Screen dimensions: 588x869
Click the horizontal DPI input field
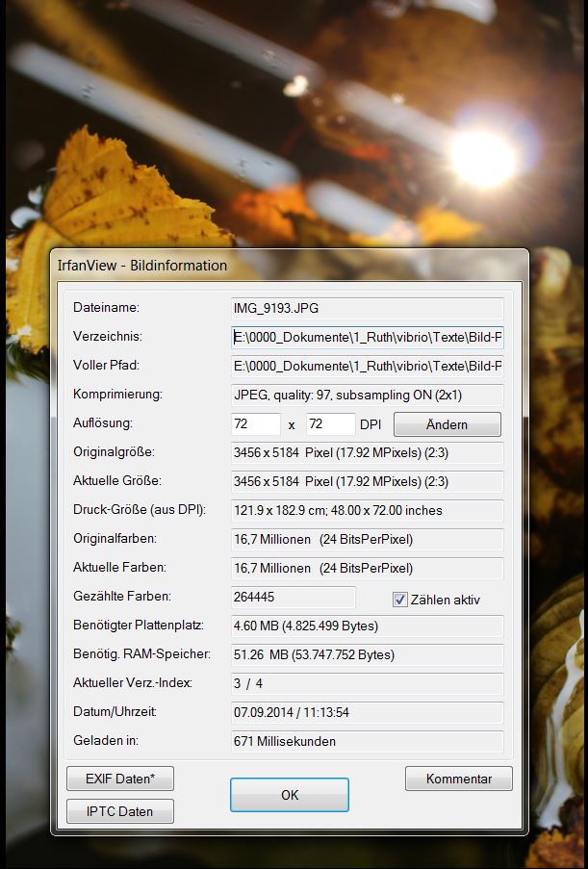click(x=256, y=424)
